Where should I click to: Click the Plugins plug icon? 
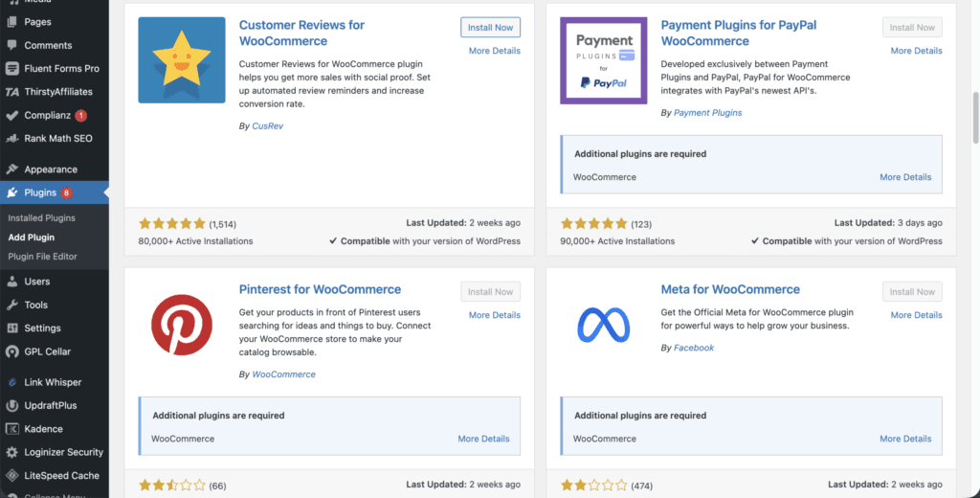point(11,192)
